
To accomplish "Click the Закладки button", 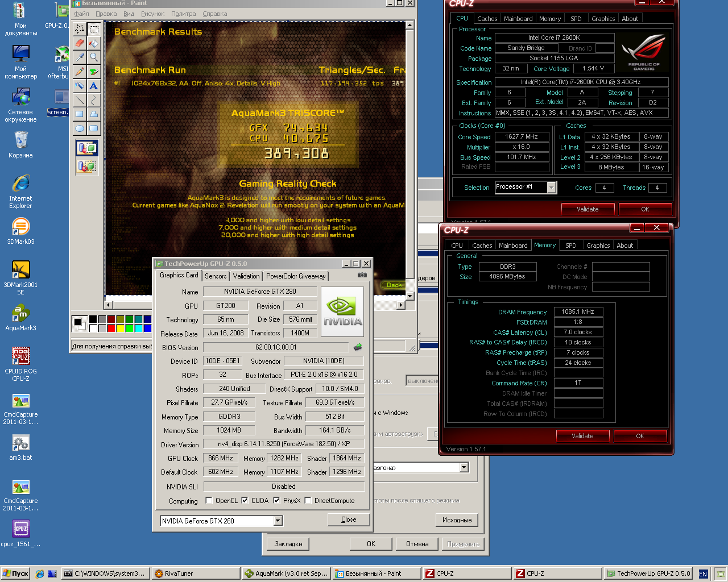I will click(x=288, y=544).
